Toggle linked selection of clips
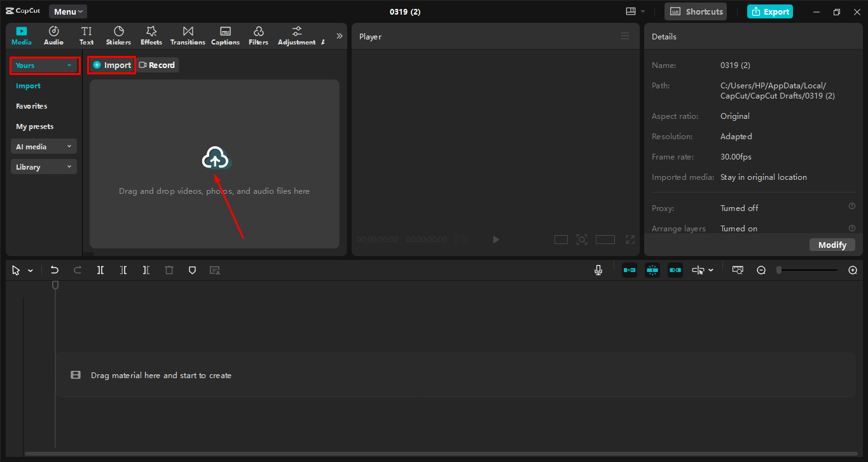This screenshot has height=462, width=868. point(675,269)
